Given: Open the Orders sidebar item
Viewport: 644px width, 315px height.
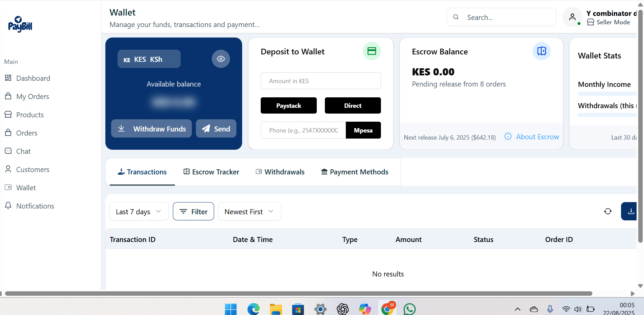Looking at the screenshot, I should click(x=27, y=133).
